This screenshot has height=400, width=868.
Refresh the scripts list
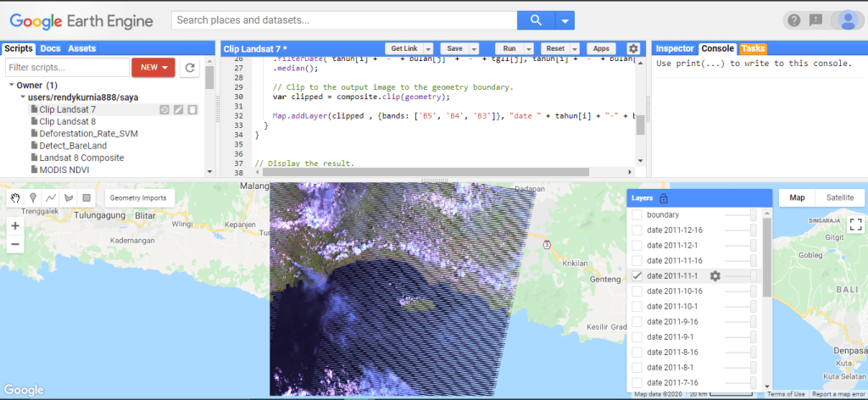click(191, 67)
